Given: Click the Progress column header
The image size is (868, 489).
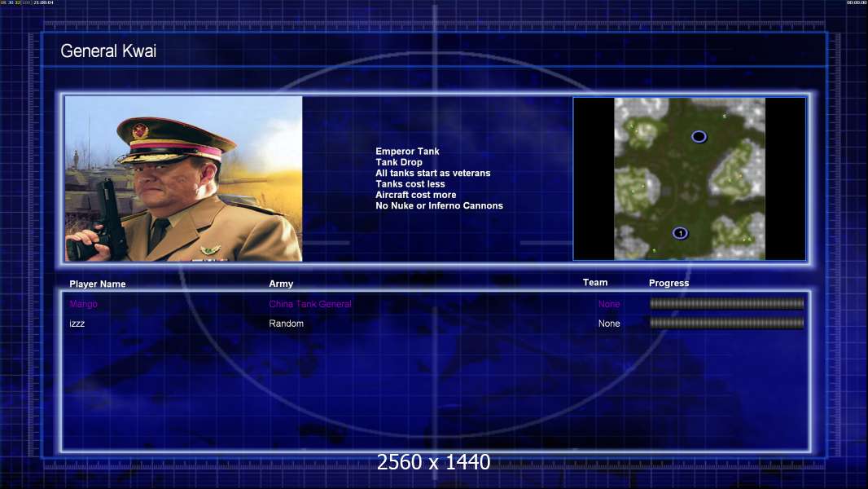Looking at the screenshot, I should pyautogui.click(x=669, y=283).
